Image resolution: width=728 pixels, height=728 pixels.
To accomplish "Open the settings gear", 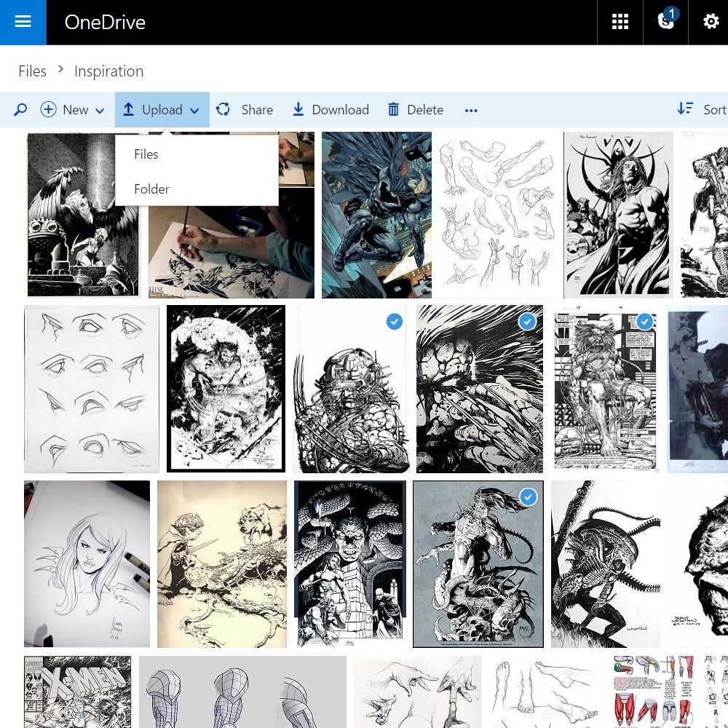I will pyautogui.click(x=711, y=21).
